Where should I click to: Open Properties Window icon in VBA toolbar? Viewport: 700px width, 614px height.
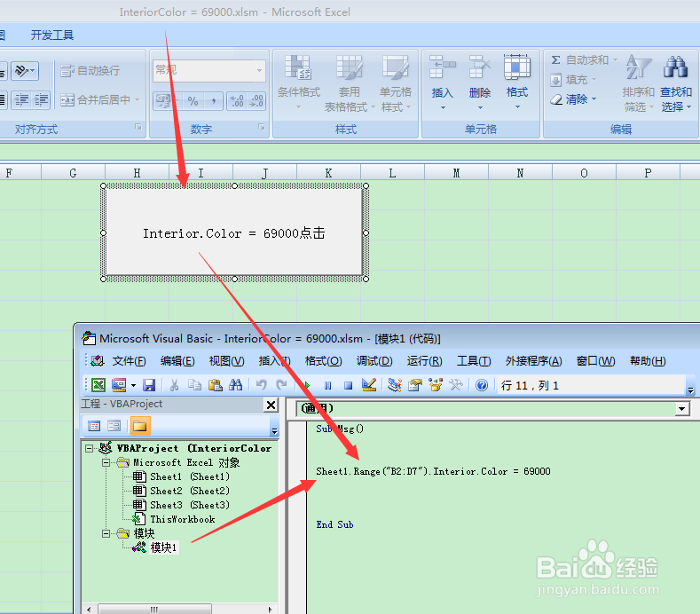(415, 385)
